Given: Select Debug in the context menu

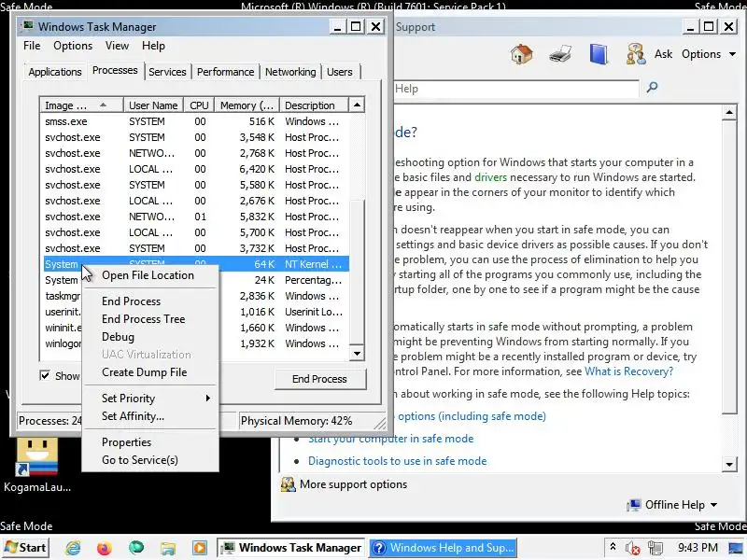Looking at the screenshot, I should tap(150, 337).
